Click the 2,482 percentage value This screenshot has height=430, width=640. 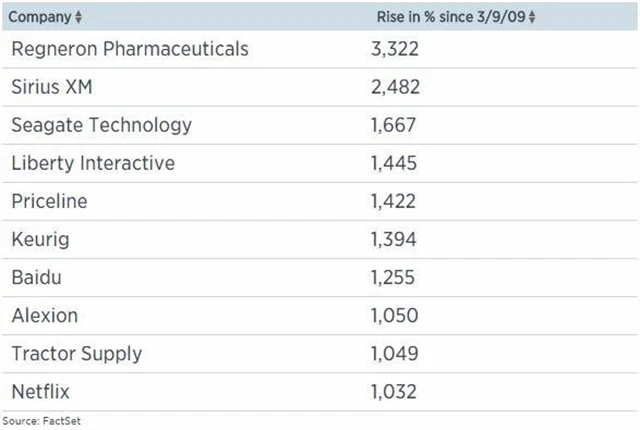click(393, 87)
